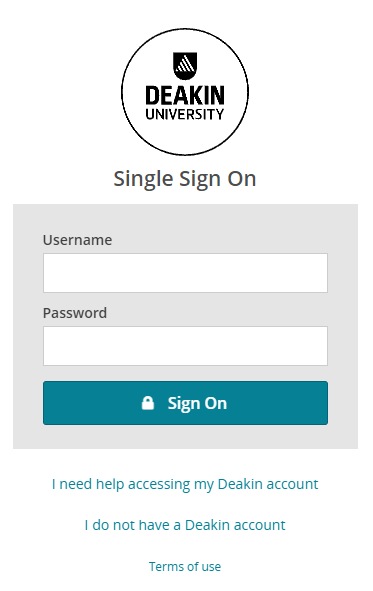
Task: Click the Single Sign On heading
Action: pyautogui.click(x=185, y=178)
